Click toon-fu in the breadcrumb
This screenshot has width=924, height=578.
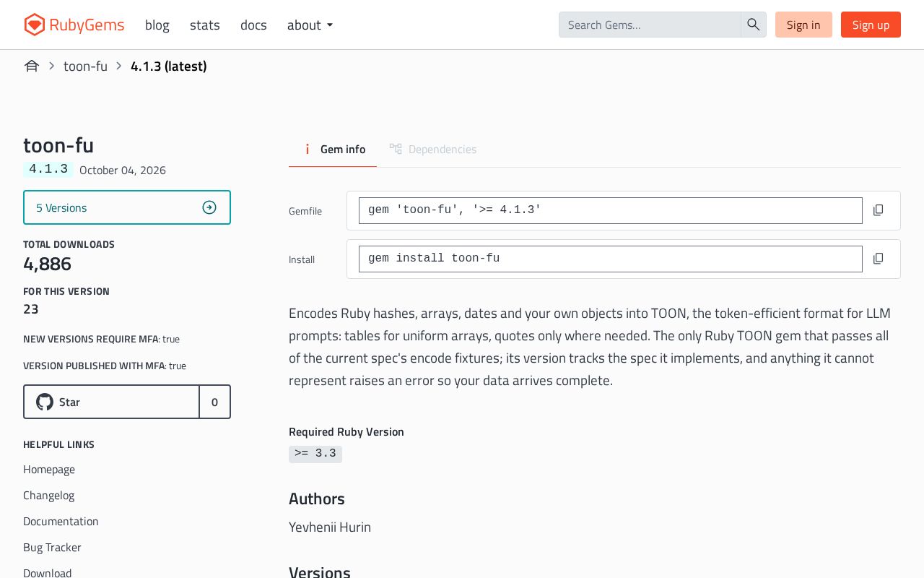pyautogui.click(x=85, y=66)
